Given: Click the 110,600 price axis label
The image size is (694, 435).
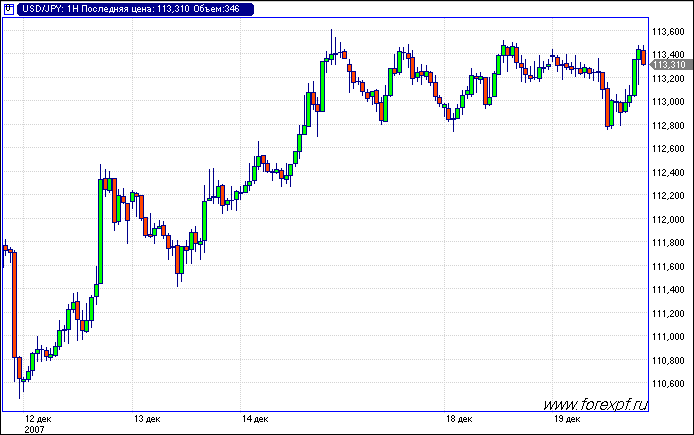Looking at the screenshot, I should coord(670,384).
